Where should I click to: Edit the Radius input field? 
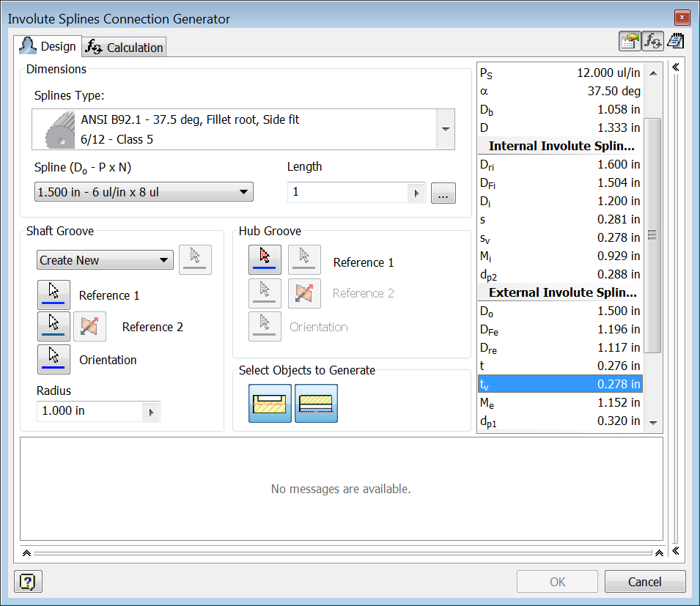click(84, 410)
